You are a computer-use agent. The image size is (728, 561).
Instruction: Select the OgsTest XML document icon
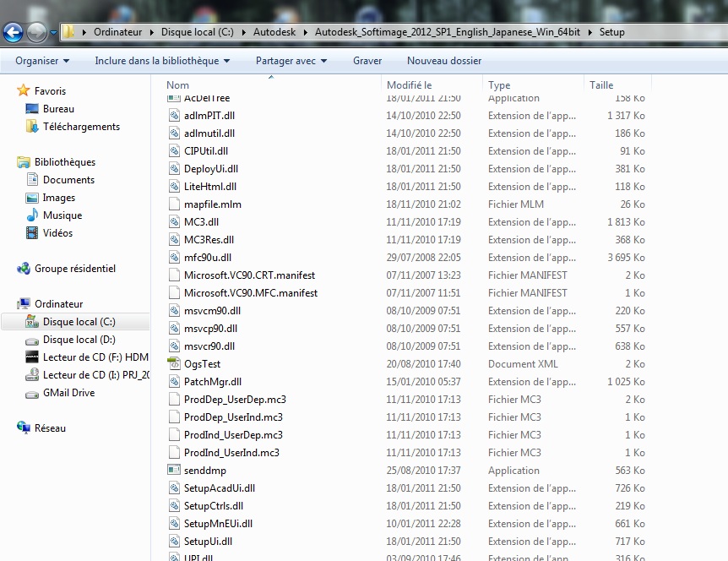coord(174,363)
